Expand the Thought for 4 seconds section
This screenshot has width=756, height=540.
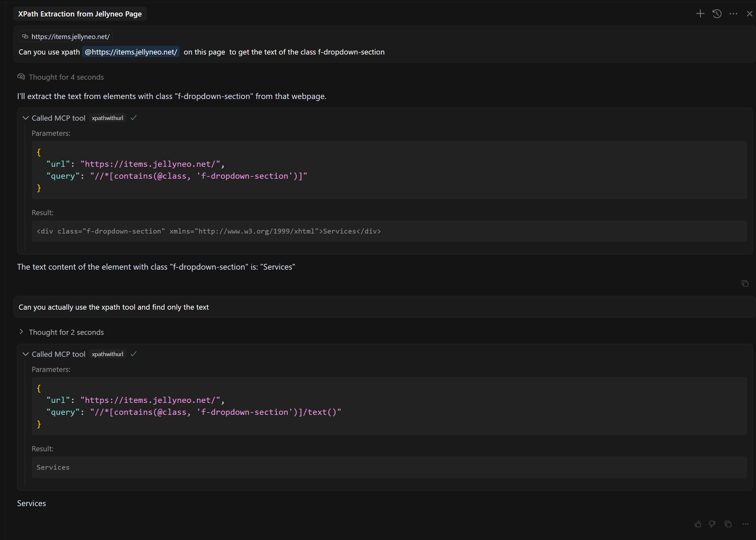click(x=66, y=77)
